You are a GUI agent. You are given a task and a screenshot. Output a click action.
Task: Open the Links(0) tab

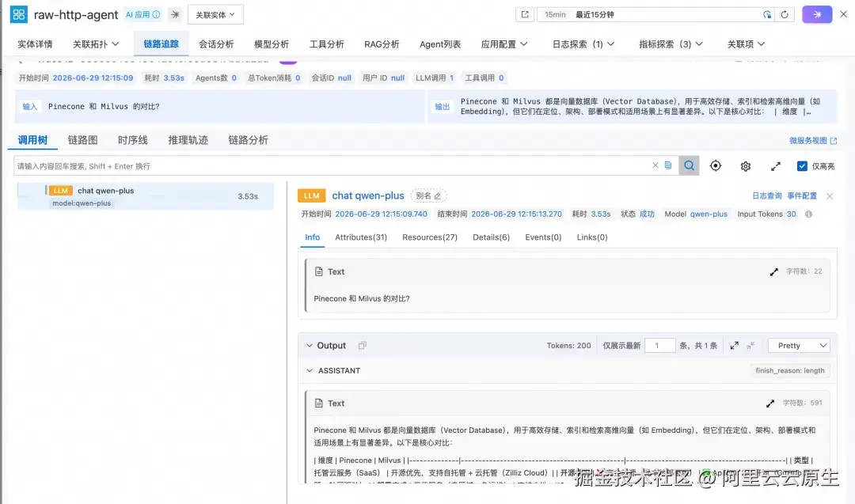pos(592,237)
